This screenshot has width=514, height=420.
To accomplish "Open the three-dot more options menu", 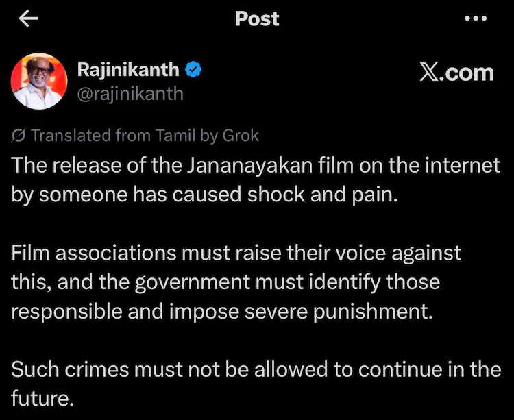I will click(476, 18).
